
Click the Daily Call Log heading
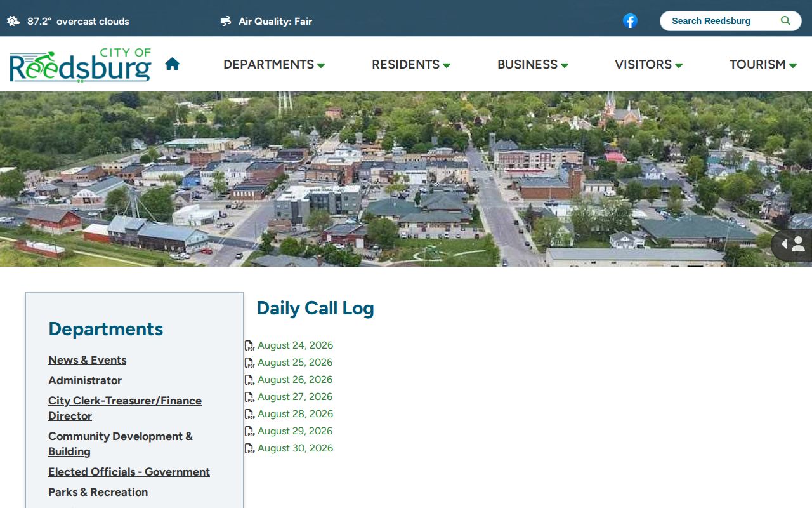pos(315,308)
